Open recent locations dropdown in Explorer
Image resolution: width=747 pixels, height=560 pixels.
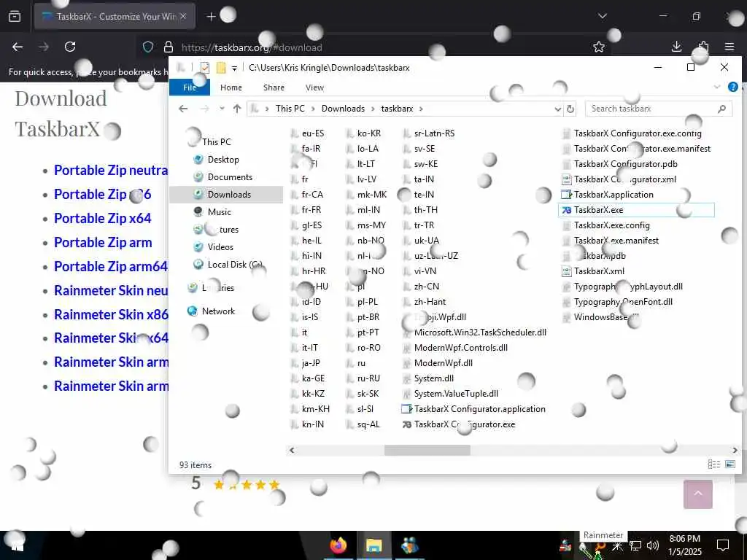click(222, 109)
